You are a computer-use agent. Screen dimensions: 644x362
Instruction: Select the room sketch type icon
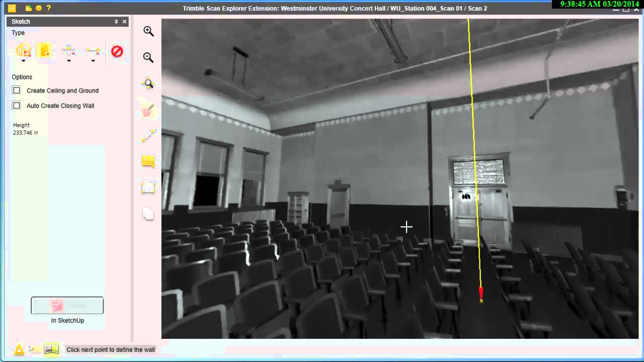tap(23, 50)
